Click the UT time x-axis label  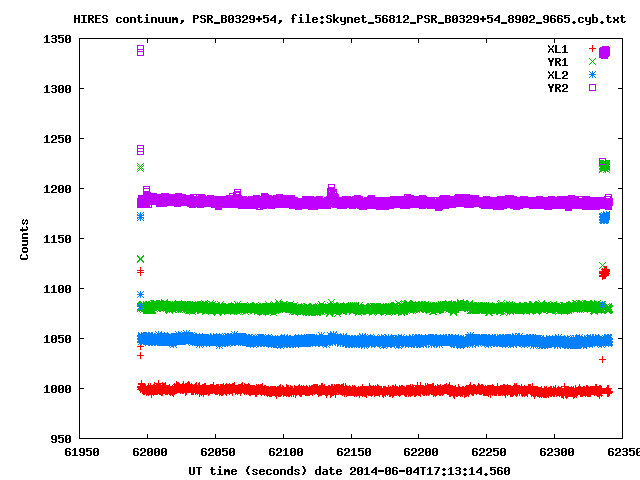pos(349,471)
